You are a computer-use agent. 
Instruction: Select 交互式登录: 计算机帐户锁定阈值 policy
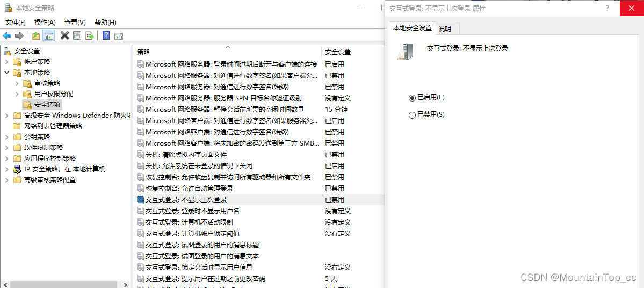192,233
